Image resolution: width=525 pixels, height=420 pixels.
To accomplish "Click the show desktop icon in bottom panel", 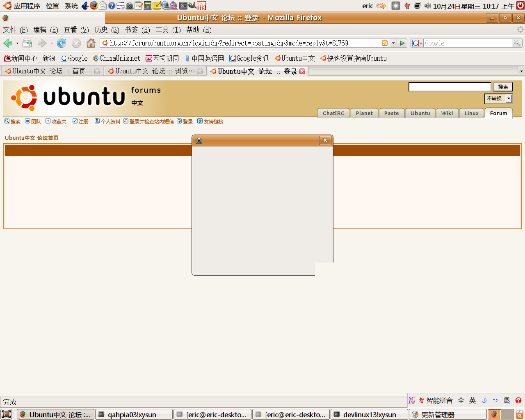I will pos(6,414).
